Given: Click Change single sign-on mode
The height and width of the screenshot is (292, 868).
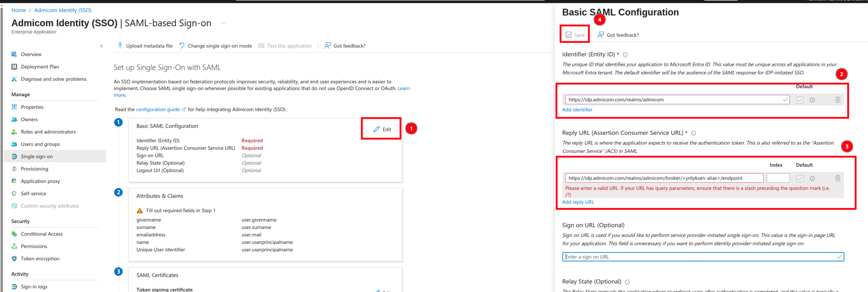Looking at the screenshot, I should click(215, 46).
